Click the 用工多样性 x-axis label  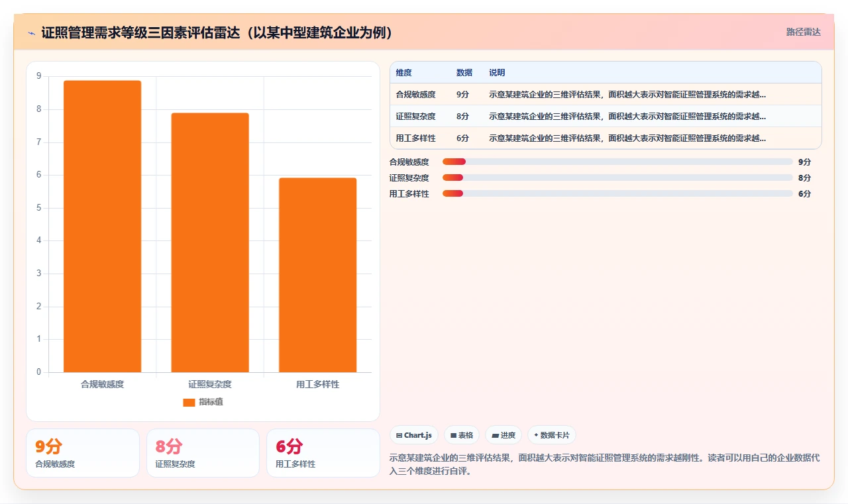[x=317, y=384]
